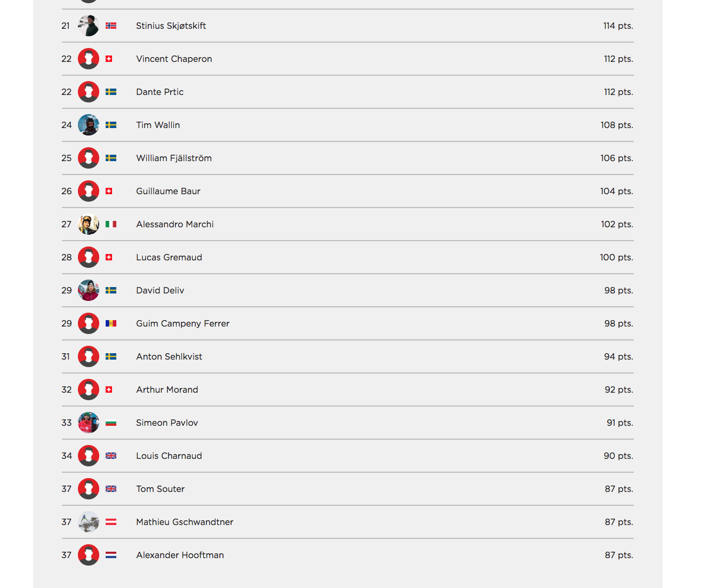Select Anton Sehlkvist's name
The image size is (716, 588).
(169, 356)
